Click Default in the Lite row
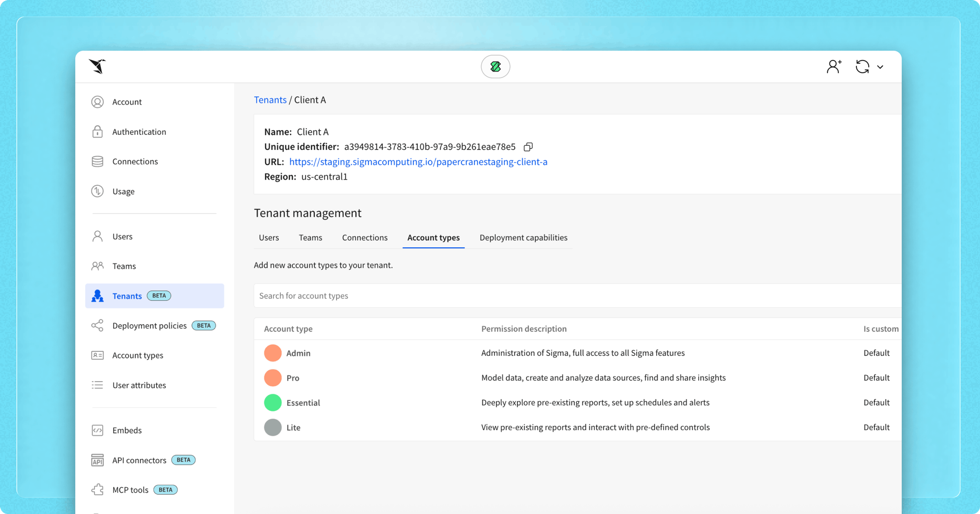 pyautogui.click(x=876, y=427)
